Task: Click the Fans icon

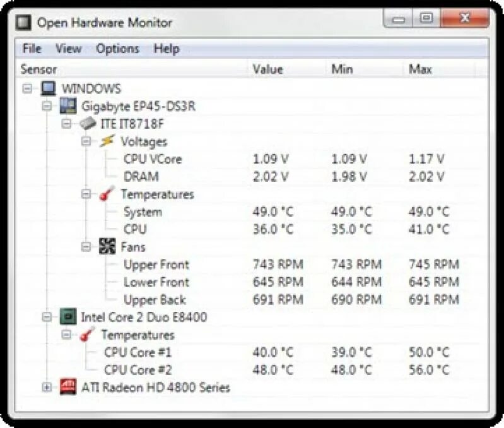Action: [107, 246]
